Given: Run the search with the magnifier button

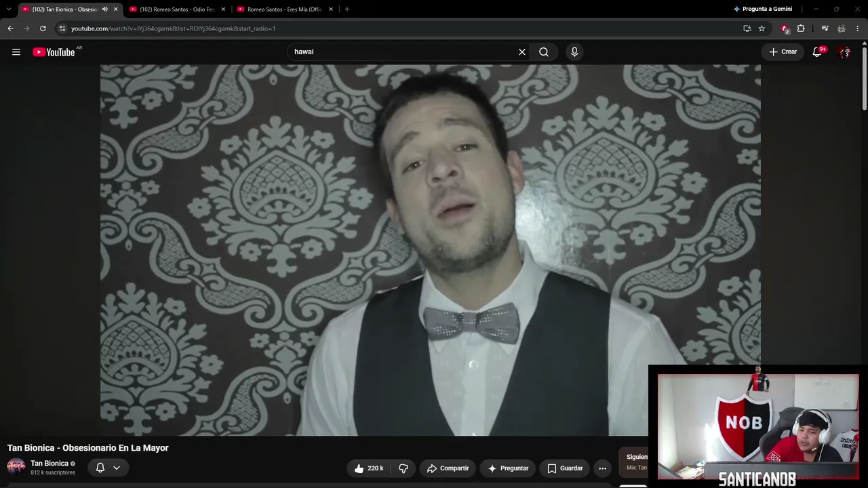Looking at the screenshot, I should pyautogui.click(x=544, y=52).
